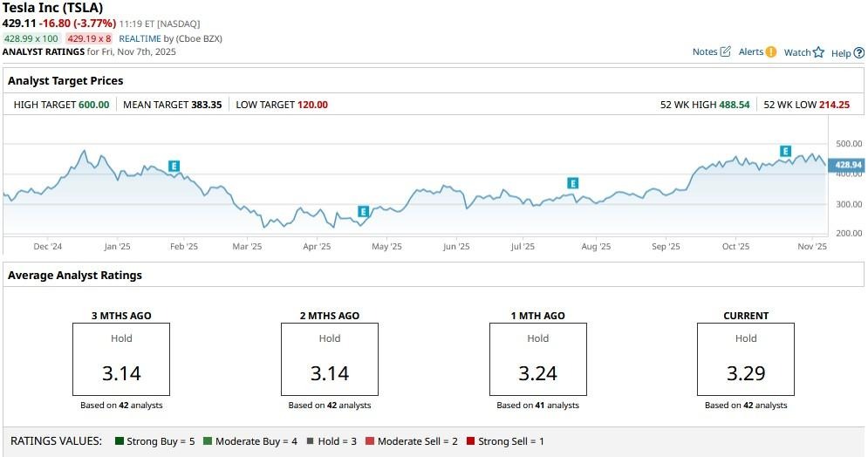Click the Moderate Buy legend swatch
This screenshot has height=457, width=868.
pyautogui.click(x=208, y=441)
